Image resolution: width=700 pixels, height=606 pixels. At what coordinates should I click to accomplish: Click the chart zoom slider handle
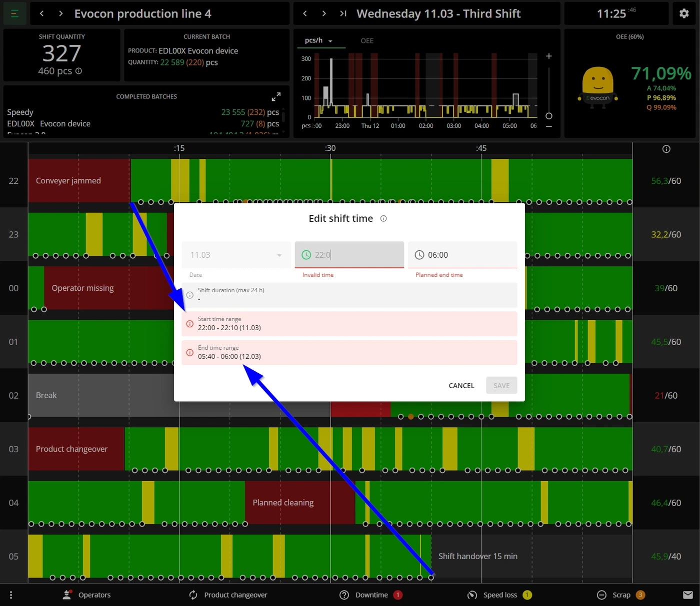[548, 116]
